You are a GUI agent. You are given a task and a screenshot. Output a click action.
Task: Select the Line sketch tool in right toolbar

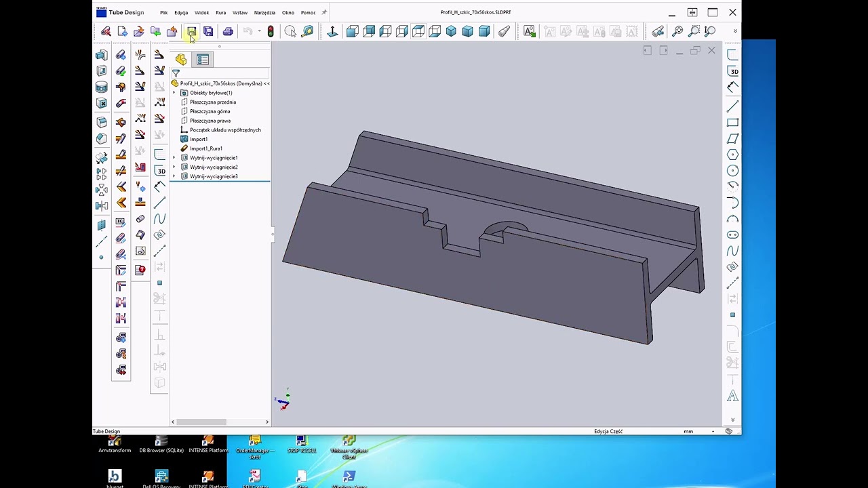click(732, 106)
